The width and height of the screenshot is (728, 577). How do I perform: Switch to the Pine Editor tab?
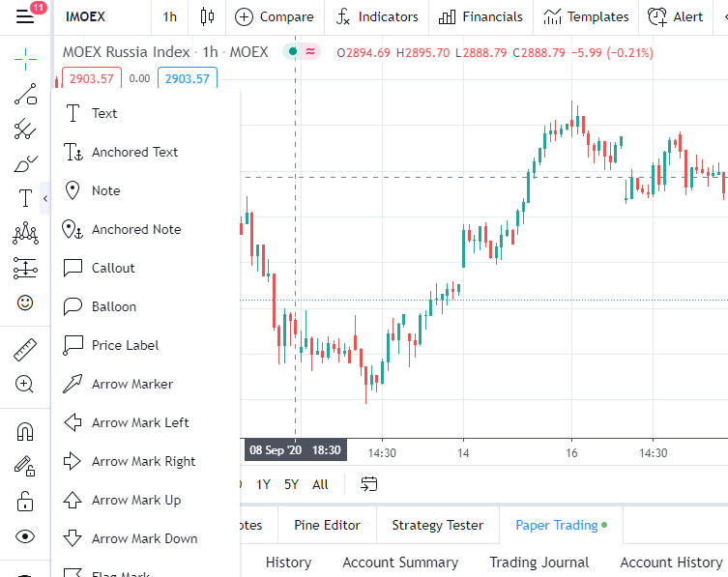click(x=327, y=525)
